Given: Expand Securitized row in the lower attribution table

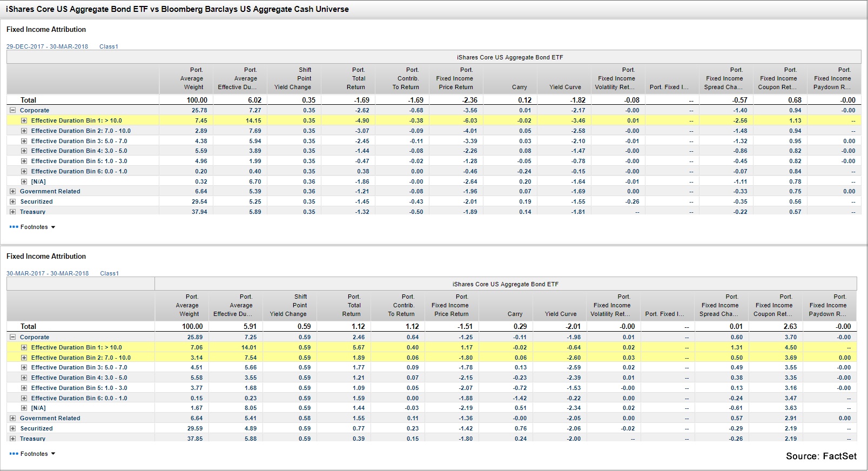Looking at the screenshot, I should click(x=12, y=428).
